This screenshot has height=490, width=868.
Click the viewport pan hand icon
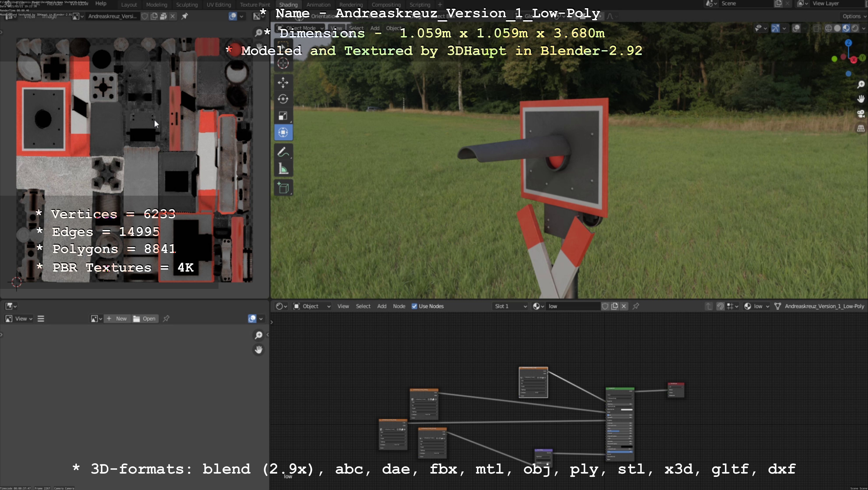click(x=861, y=99)
